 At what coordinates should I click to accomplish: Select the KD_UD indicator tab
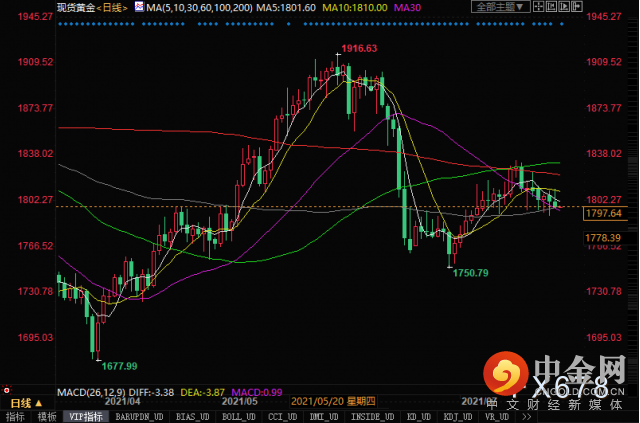click(x=417, y=417)
